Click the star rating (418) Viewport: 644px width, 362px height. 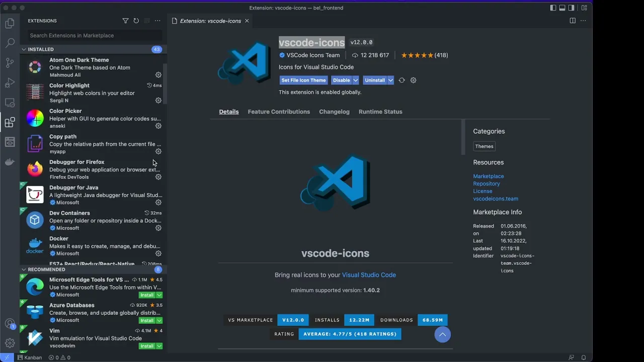coord(424,55)
